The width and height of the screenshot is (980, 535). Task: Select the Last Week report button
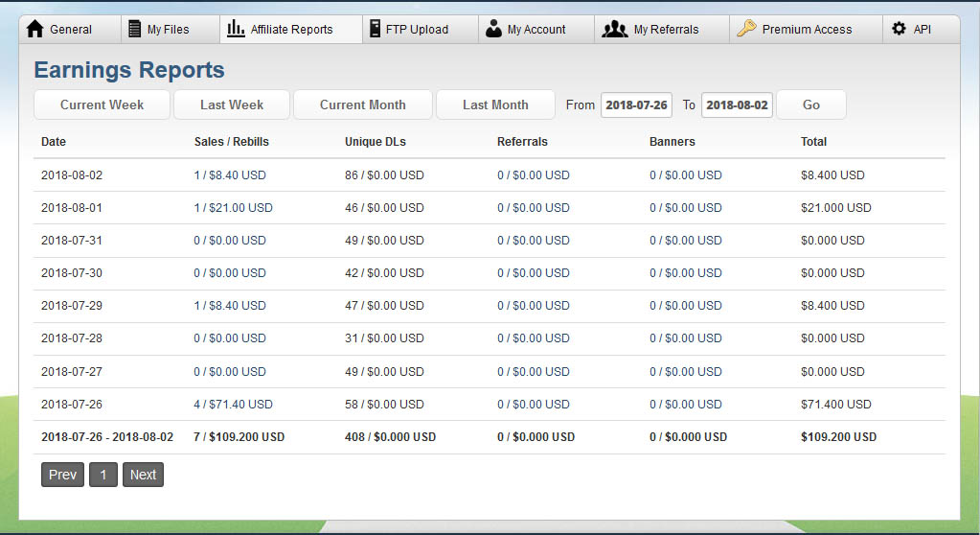(x=232, y=105)
